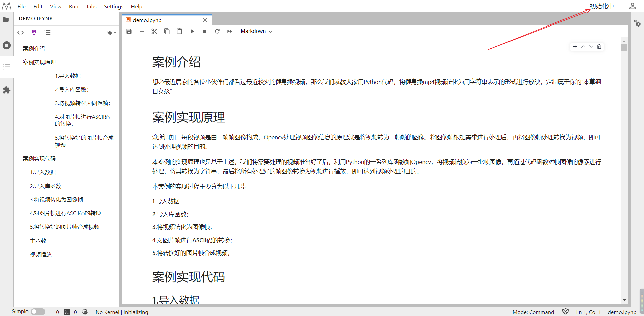
Task: Open the Edit menu
Action: click(38, 6)
